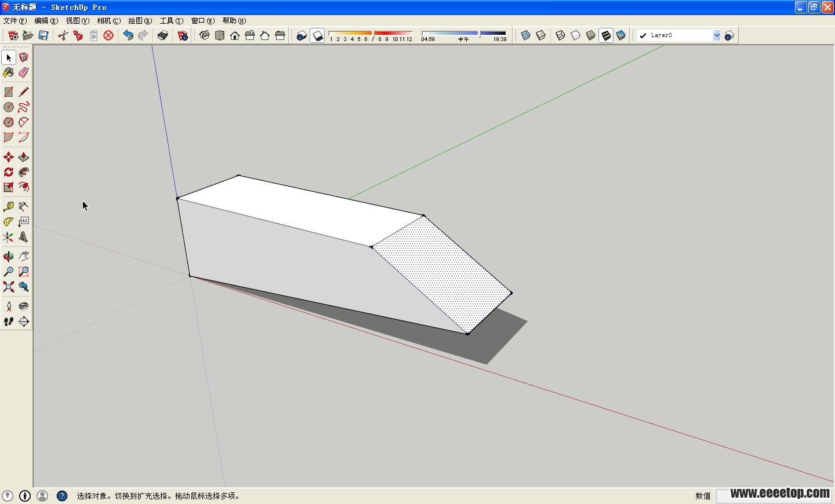This screenshot has width=835, height=504.
Task: Activate the Orbit camera tool
Action: pyautogui.click(x=9, y=257)
